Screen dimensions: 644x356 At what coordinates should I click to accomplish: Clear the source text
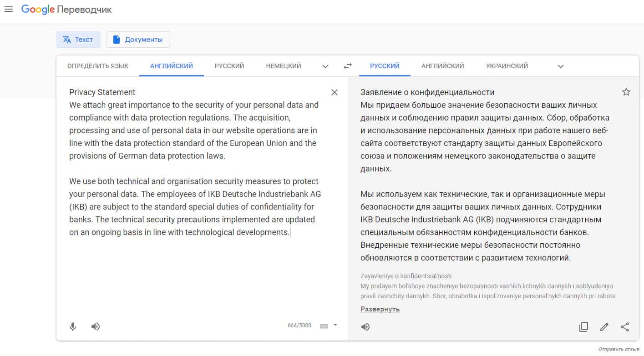click(x=335, y=92)
